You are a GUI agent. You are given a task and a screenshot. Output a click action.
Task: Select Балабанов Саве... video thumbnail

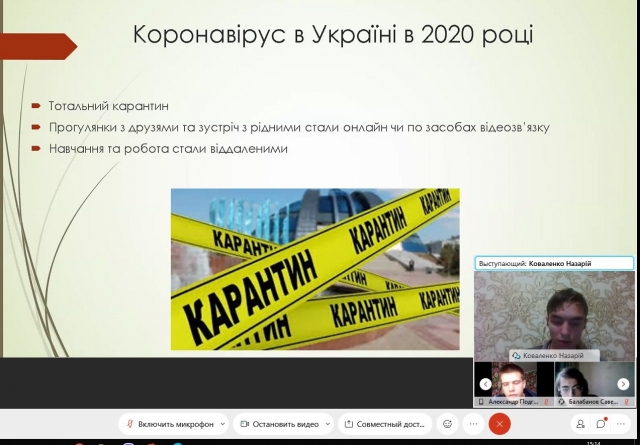tap(594, 384)
